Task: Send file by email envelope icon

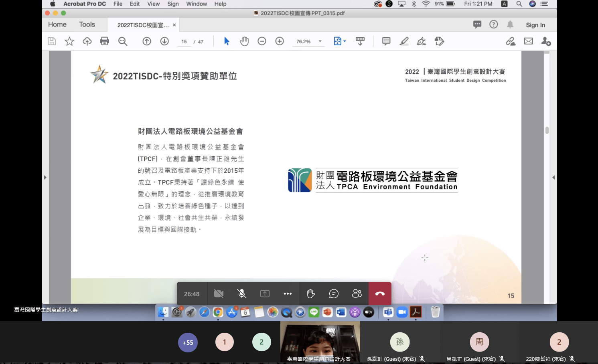Action: [x=529, y=41]
